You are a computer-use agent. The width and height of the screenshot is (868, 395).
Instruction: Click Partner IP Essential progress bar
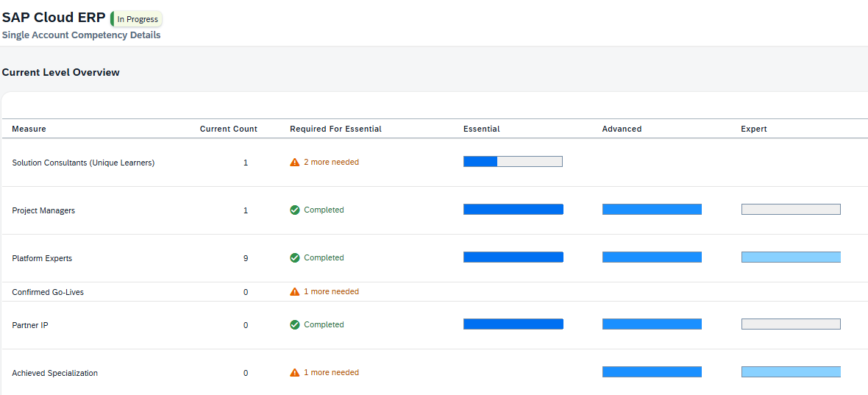pyautogui.click(x=513, y=324)
